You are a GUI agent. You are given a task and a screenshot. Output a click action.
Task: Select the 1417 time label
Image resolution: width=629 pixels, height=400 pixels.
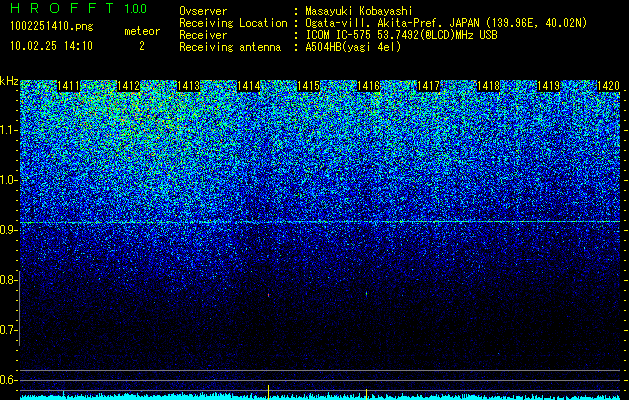pos(428,86)
